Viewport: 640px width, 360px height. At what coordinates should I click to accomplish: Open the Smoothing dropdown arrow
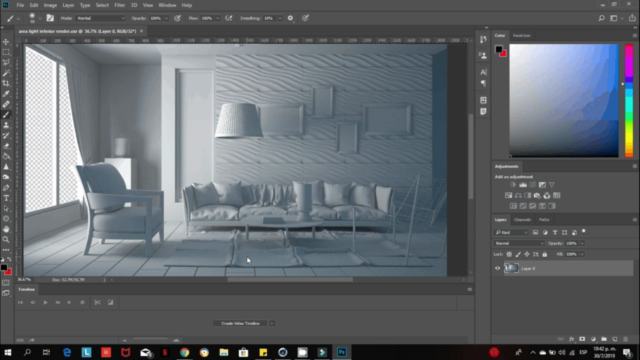(280, 18)
